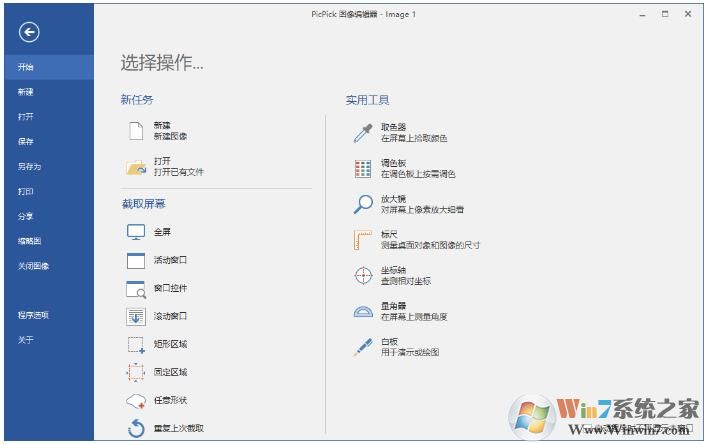Open 分享 in the sidebar
Image resolution: width=706 pixels, height=444 pixels.
pyautogui.click(x=49, y=216)
